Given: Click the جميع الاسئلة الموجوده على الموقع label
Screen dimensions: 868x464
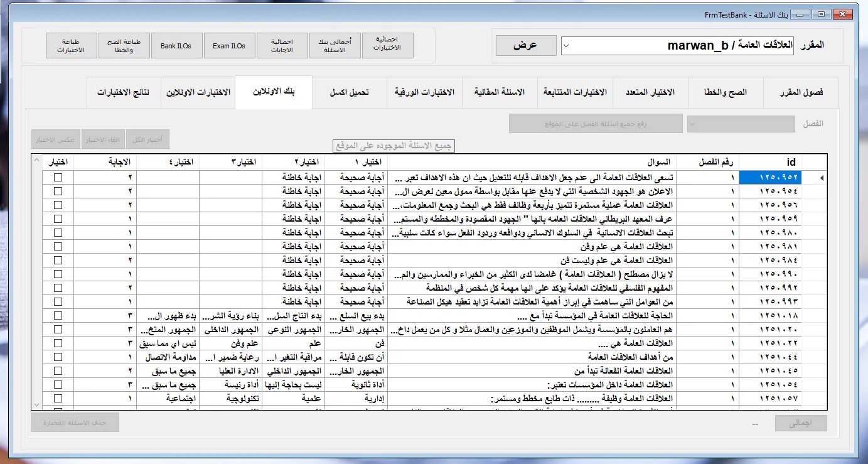Looking at the screenshot, I should coord(394,146).
